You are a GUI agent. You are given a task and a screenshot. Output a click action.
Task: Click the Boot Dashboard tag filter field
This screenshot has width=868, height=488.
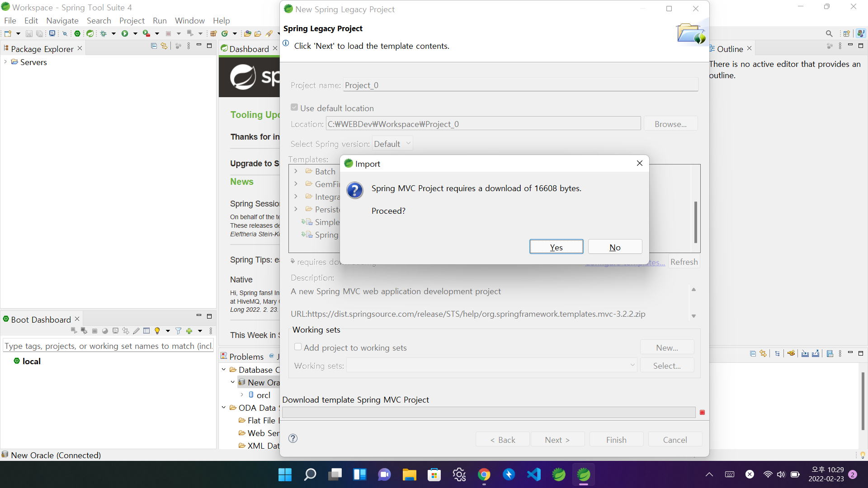click(108, 346)
